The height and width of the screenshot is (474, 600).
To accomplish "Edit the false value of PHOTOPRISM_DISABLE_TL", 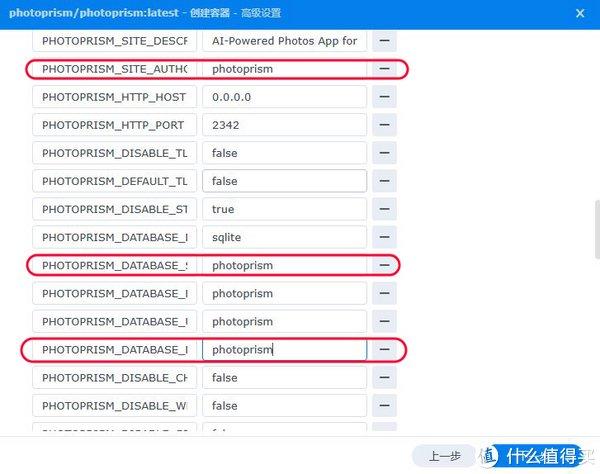I will click(x=284, y=153).
